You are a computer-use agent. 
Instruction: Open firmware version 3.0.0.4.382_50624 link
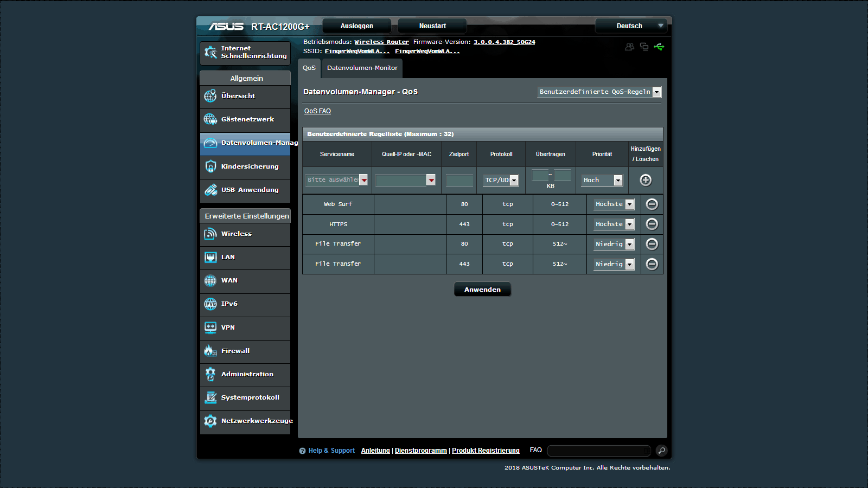tap(504, 42)
